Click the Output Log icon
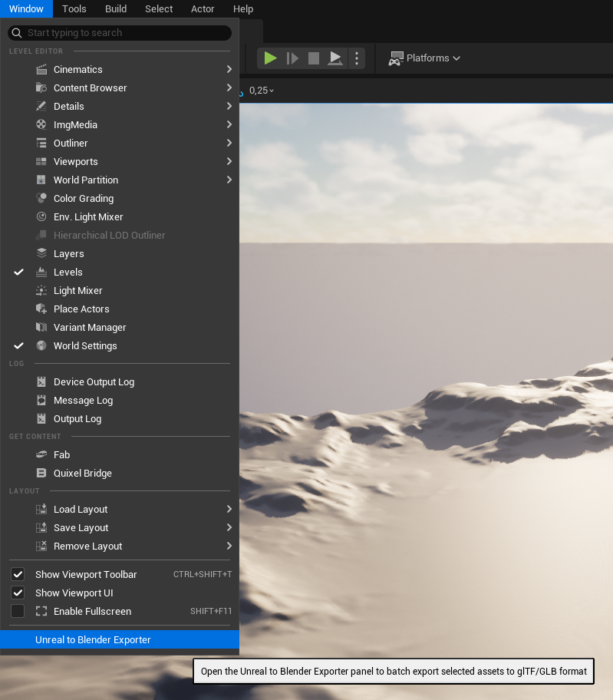Image resolution: width=613 pixels, height=700 pixels. point(41,419)
